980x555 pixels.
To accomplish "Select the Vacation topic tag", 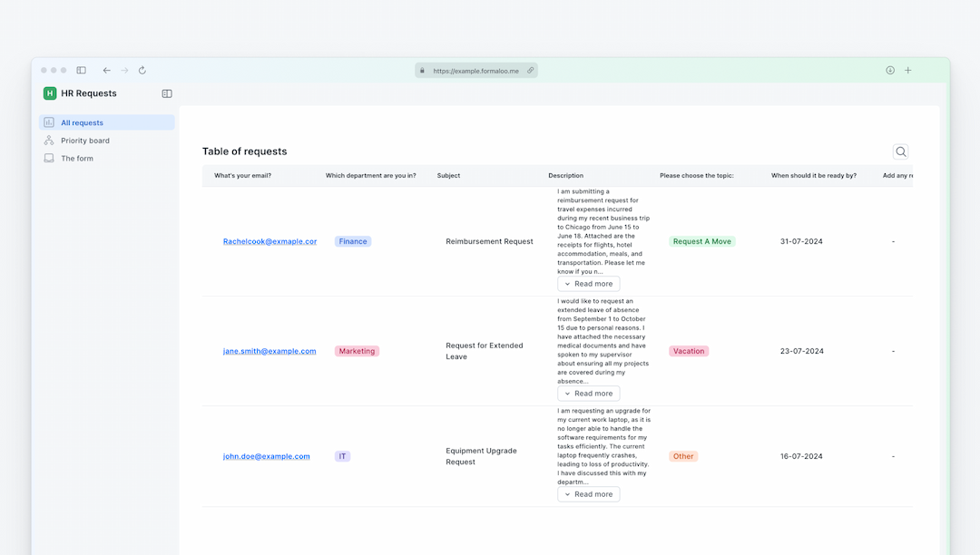I will click(689, 350).
